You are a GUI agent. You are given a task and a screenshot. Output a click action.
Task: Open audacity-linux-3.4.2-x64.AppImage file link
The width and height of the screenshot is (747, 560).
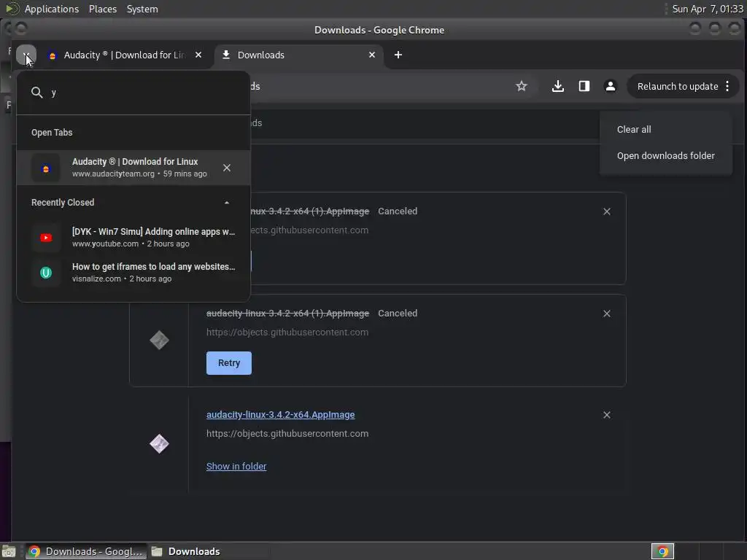(280, 415)
